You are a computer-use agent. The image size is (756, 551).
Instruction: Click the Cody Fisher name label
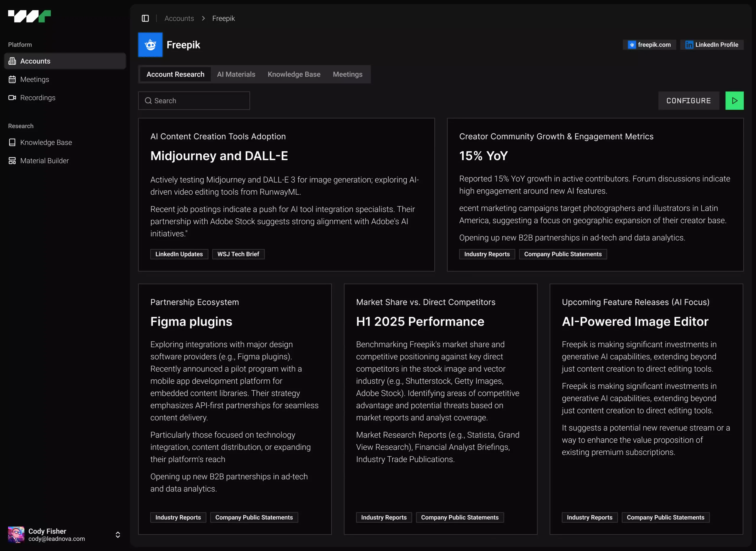click(x=47, y=531)
